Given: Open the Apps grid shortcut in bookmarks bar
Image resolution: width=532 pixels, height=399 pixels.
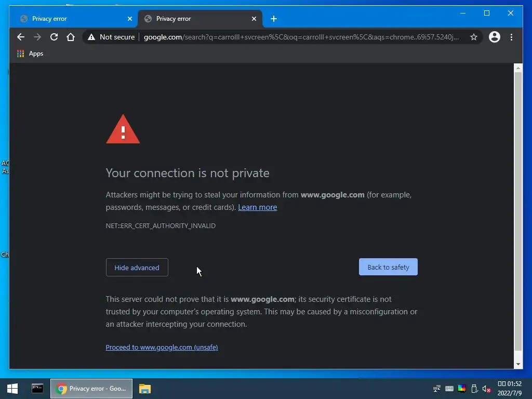Looking at the screenshot, I should (x=30, y=54).
